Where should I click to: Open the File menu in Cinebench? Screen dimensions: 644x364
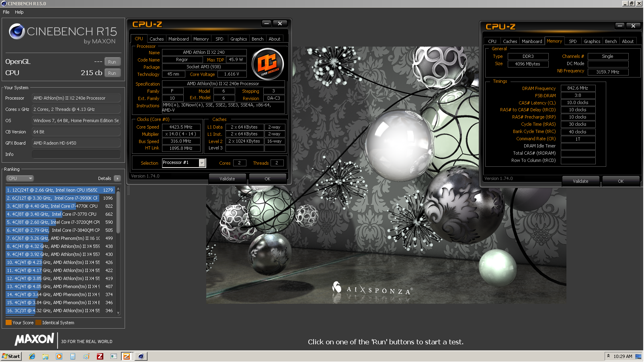coord(6,12)
